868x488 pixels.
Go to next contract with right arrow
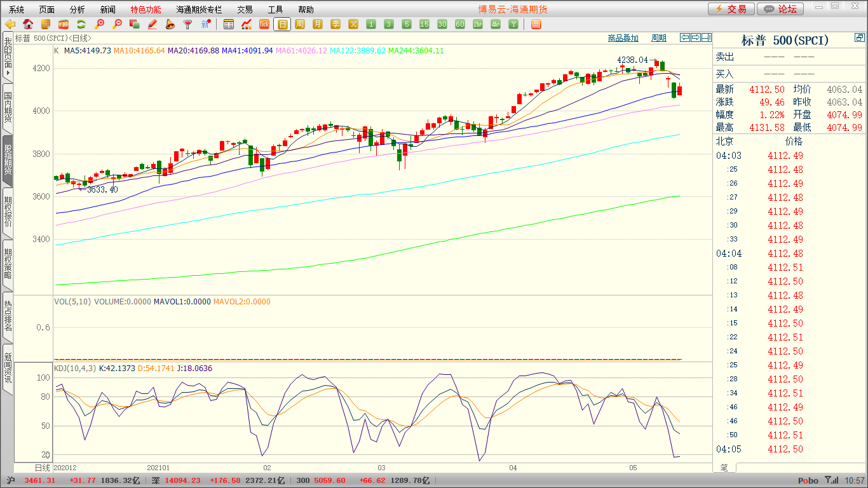tap(696, 37)
